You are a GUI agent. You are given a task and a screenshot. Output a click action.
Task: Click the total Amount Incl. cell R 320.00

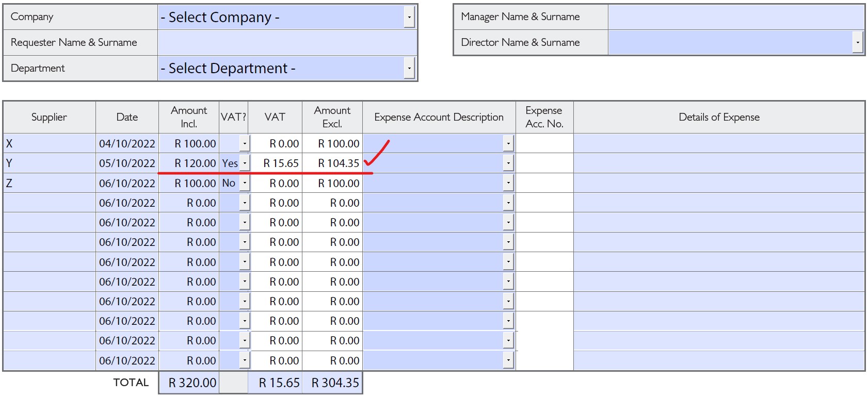pyautogui.click(x=189, y=383)
